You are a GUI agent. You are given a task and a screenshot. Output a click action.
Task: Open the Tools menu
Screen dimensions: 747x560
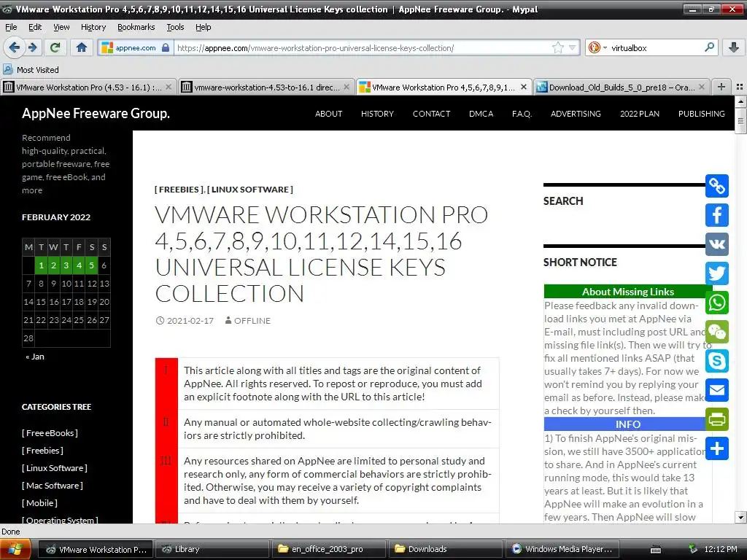pyautogui.click(x=175, y=27)
